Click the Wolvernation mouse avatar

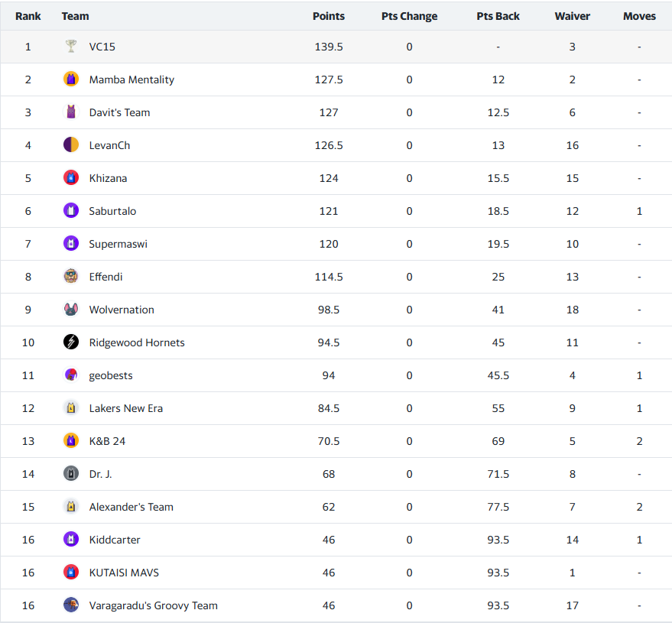coord(71,310)
